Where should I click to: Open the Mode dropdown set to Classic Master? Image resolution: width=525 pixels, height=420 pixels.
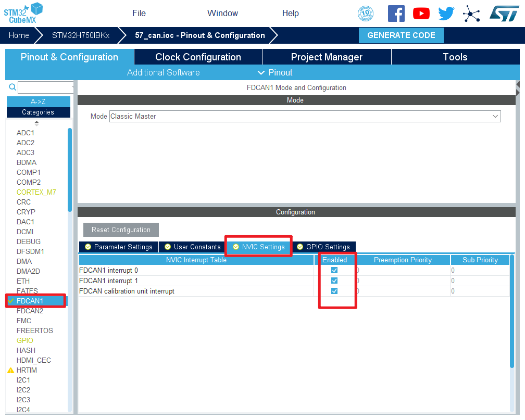(305, 117)
